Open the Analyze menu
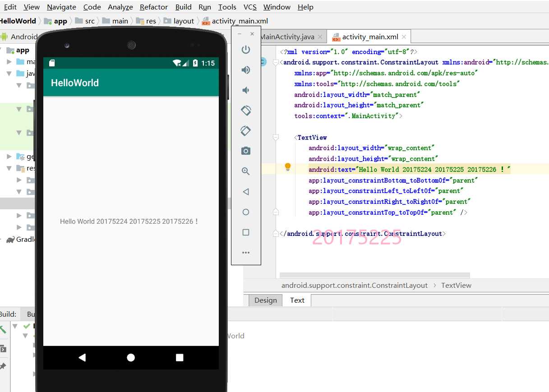 click(x=120, y=7)
